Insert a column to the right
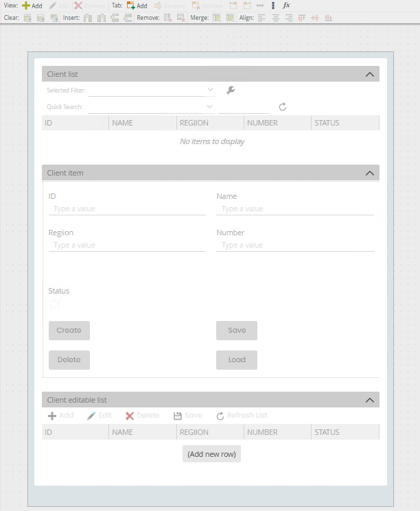 (102, 18)
